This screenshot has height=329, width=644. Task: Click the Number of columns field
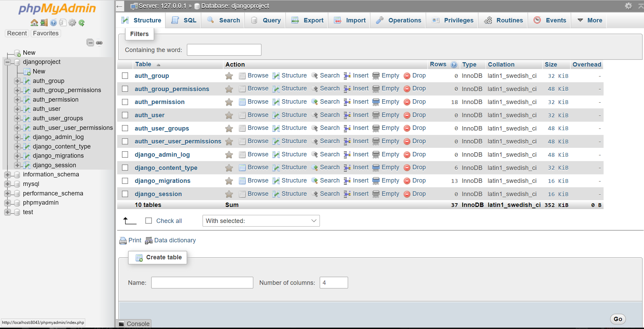(334, 282)
